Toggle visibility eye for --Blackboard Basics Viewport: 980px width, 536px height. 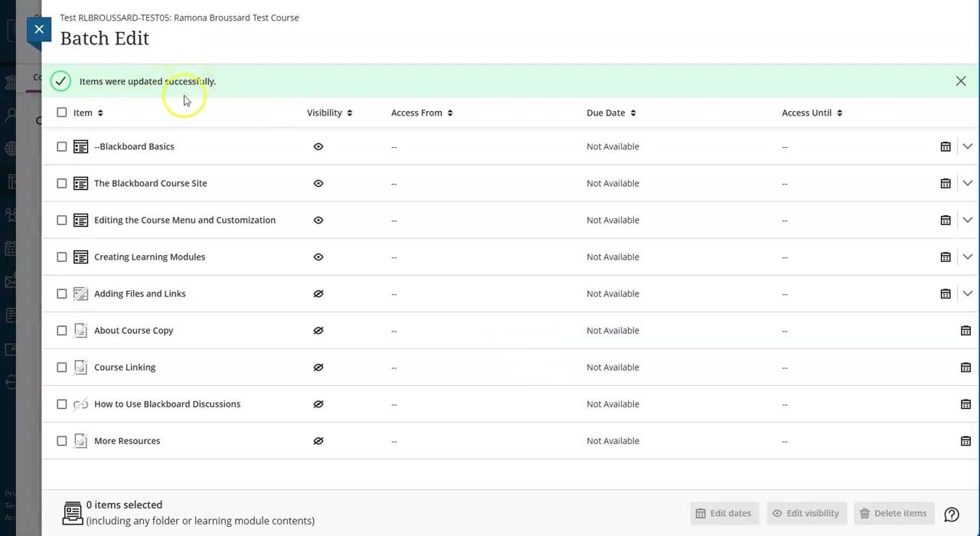click(318, 146)
